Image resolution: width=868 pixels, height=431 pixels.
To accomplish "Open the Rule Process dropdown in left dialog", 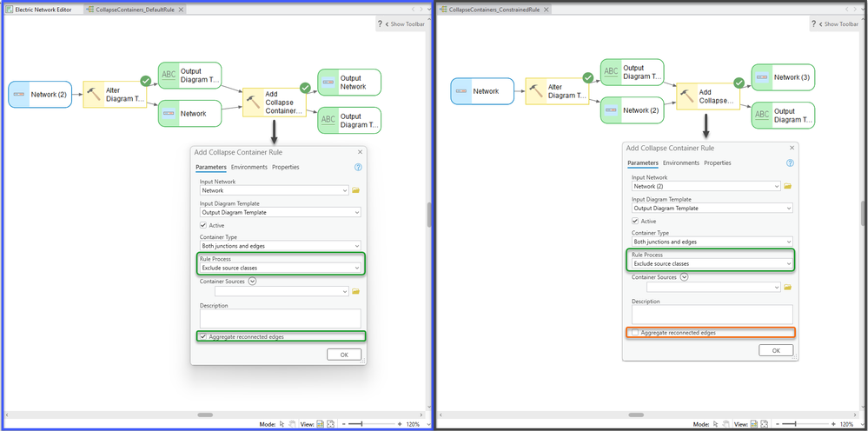I will pyautogui.click(x=280, y=268).
